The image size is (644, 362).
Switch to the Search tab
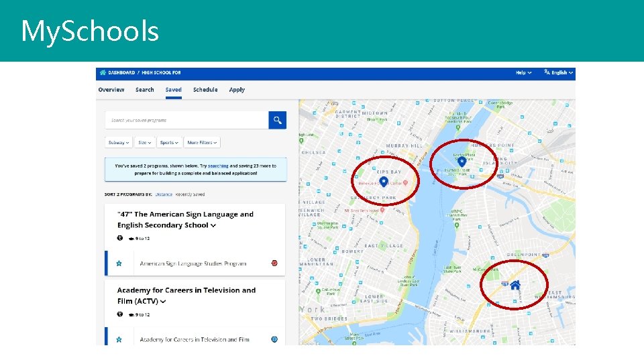(x=145, y=89)
